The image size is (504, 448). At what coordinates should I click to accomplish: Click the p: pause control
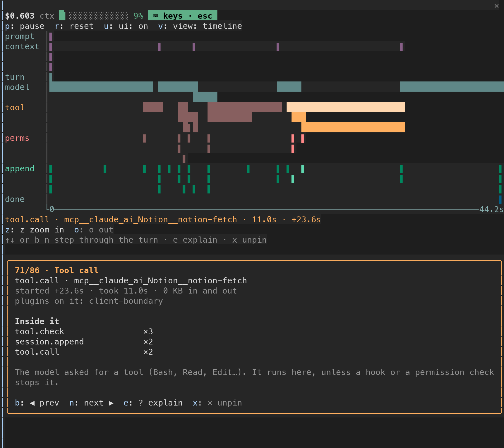(x=25, y=26)
